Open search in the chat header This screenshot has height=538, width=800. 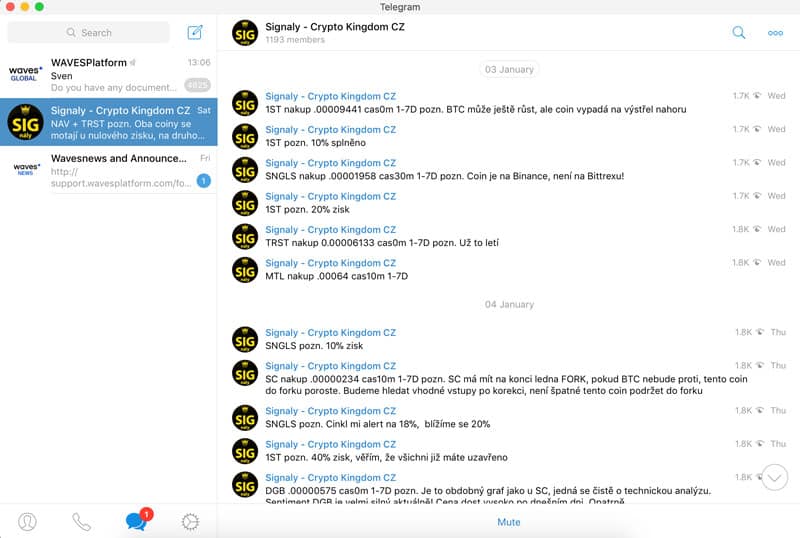click(x=738, y=33)
